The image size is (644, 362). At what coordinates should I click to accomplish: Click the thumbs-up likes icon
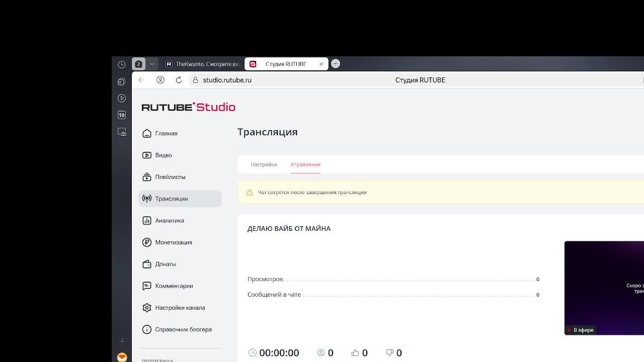[355, 353]
